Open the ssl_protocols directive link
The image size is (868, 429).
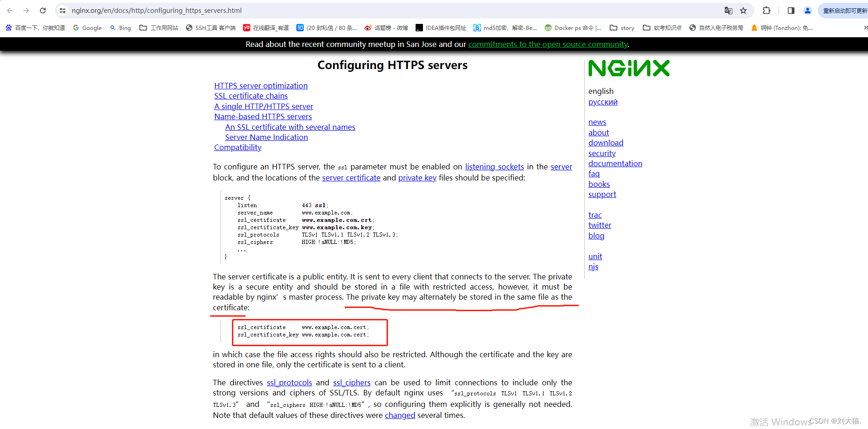289,383
